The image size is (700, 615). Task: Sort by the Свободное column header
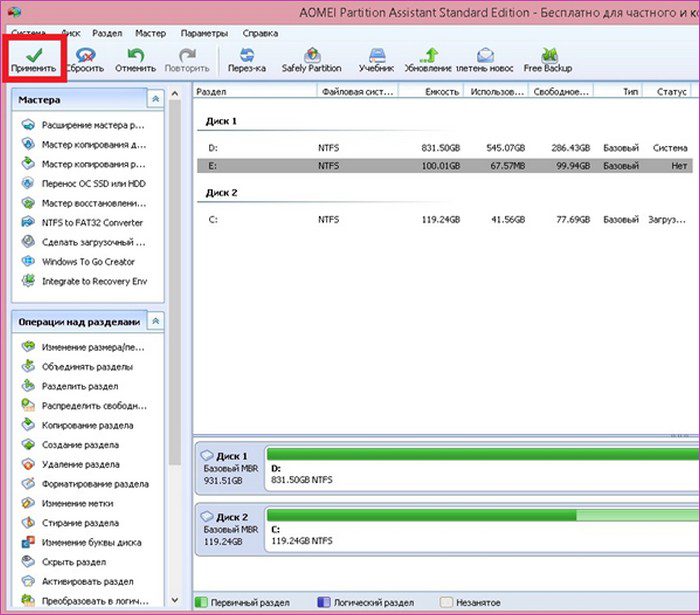click(561, 91)
